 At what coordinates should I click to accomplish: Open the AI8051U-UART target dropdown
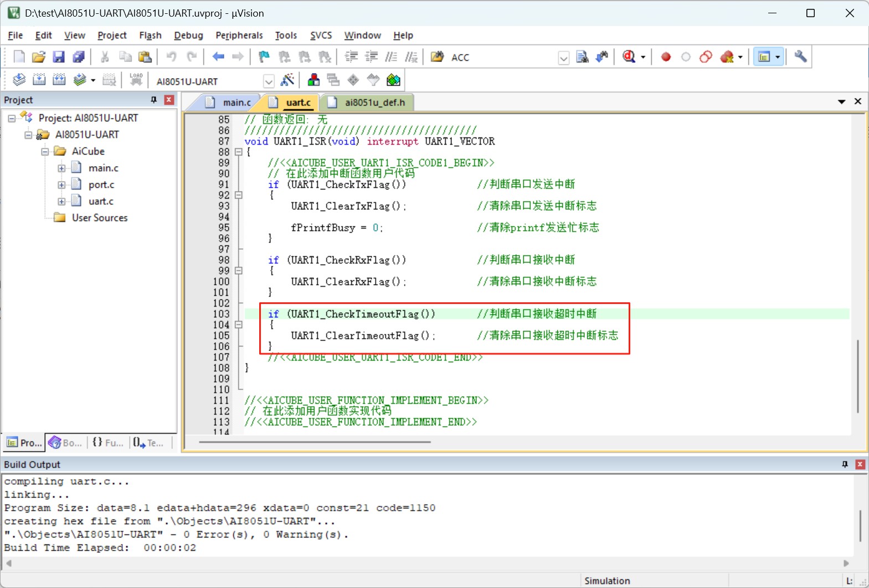point(269,81)
